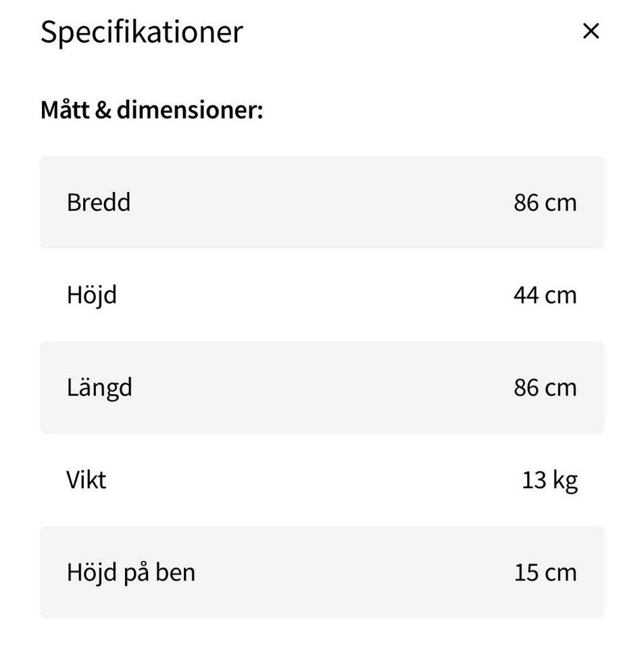Click the 15 cm leg height value
Image resolution: width=644 pixels, height=649 pixels.
545,573
